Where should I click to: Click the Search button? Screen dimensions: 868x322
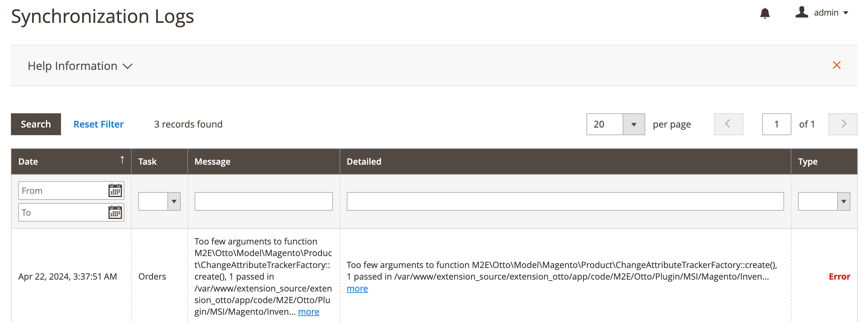(x=36, y=124)
